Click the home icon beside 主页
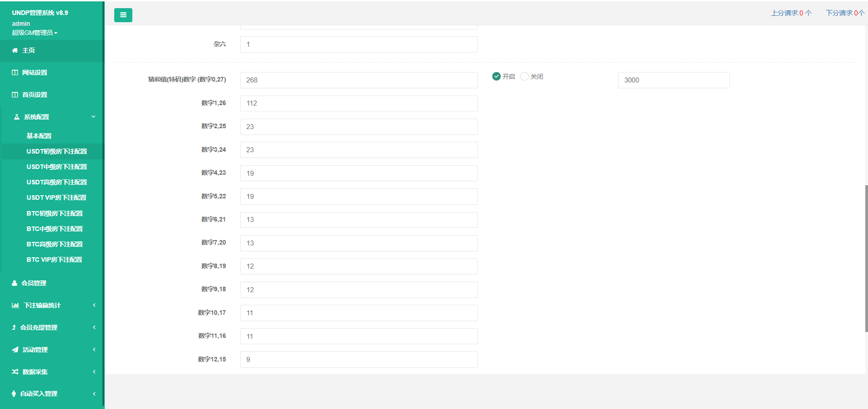Screen dimensions: 868x409 tap(15, 50)
